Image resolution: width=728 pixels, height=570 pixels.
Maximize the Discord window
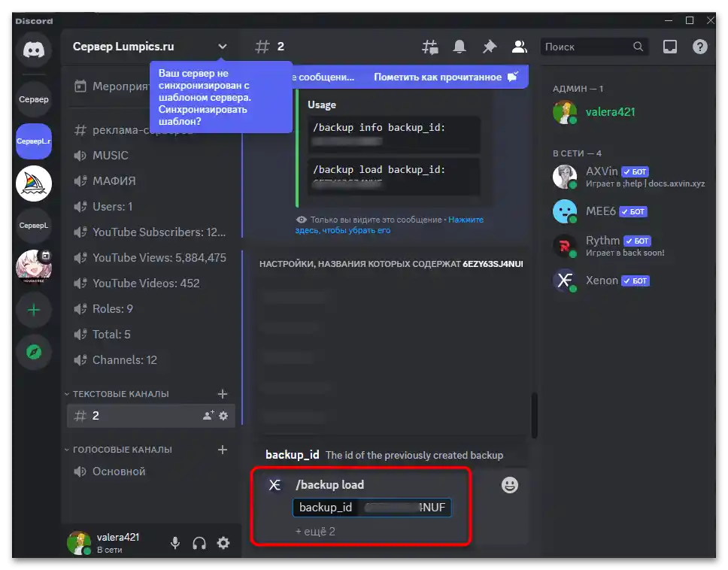[x=690, y=20]
